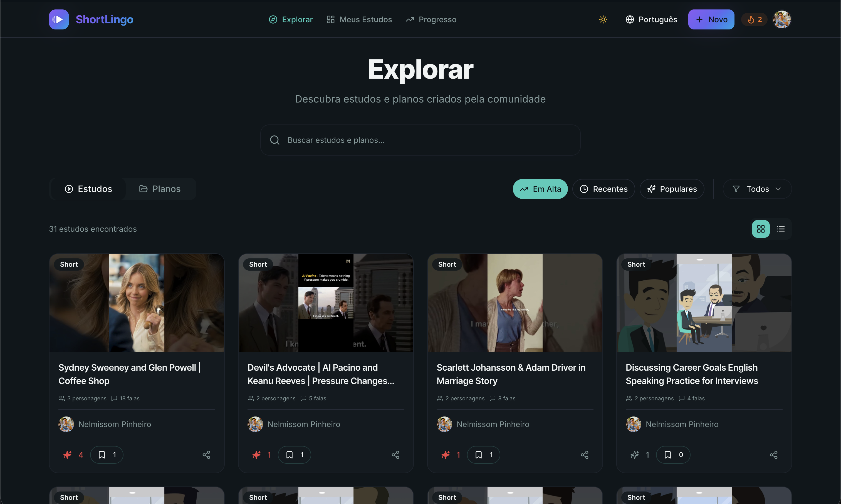Toggle light theme with sun icon

[x=603, y=19]
